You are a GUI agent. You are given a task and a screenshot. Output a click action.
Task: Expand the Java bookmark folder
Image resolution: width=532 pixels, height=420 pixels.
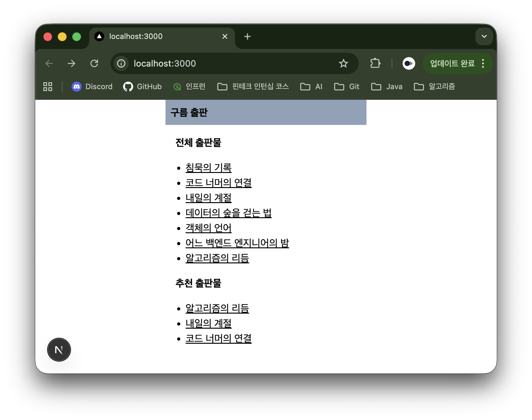click(387, 87)
